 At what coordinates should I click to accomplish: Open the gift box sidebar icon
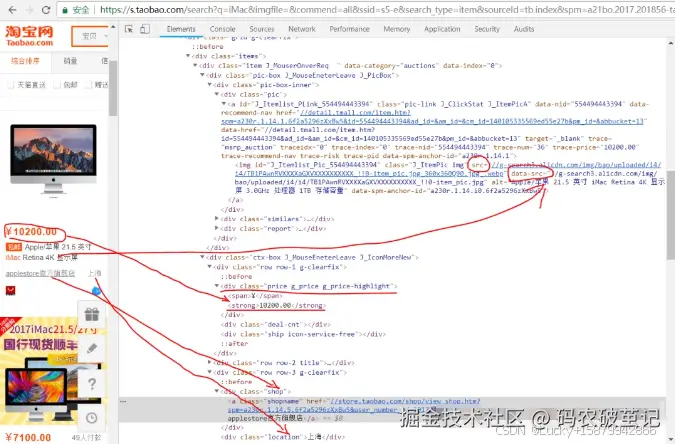click(x=92, y=314)
